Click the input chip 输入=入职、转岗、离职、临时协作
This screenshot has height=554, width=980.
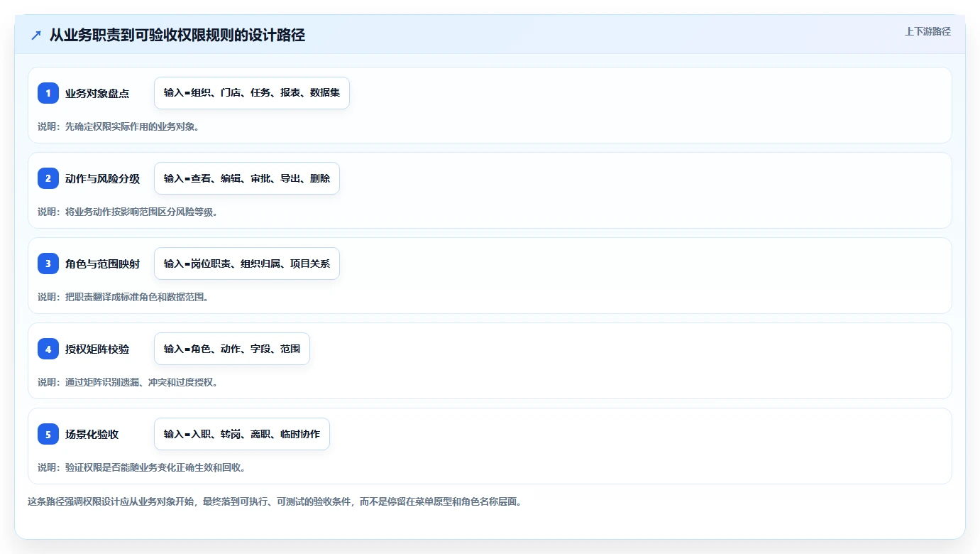tap(242, 434)
